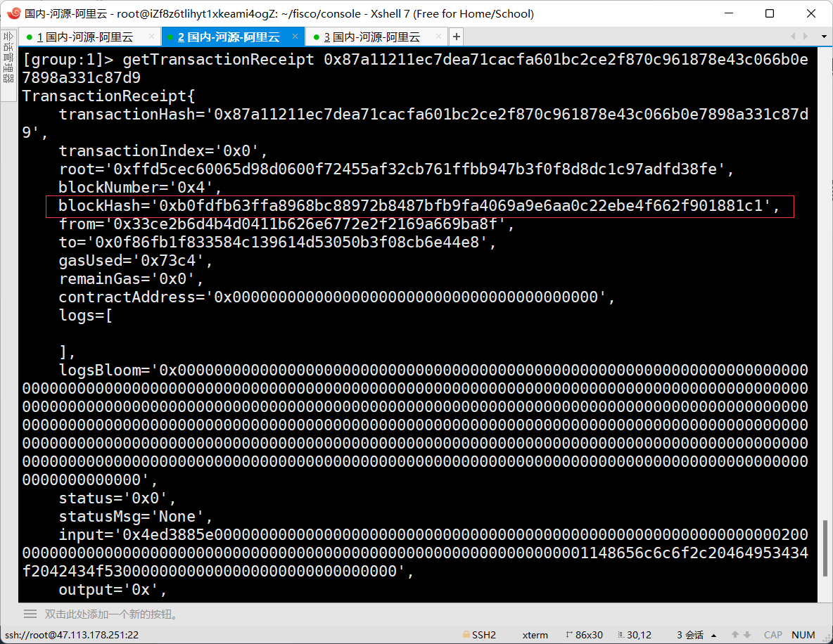
Task: Click the download down arrow in status bar
Action: click(747, 635)
